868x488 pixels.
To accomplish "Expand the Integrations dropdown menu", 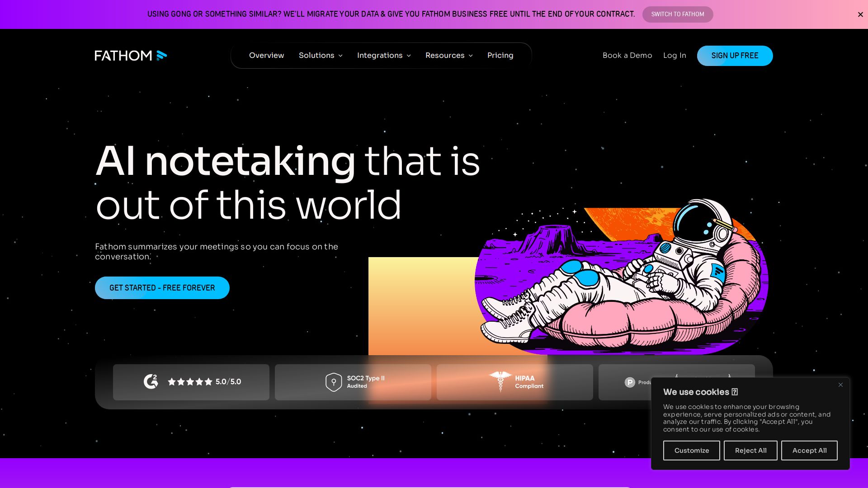I will click(384, 56).
